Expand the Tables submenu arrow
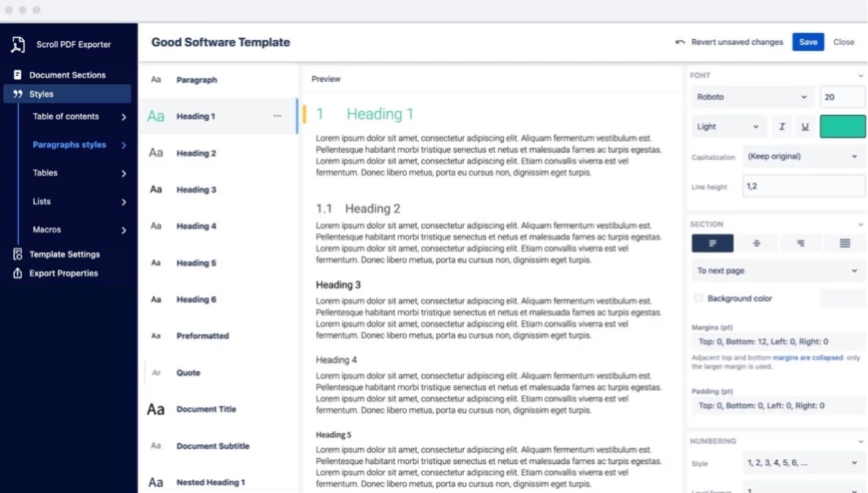 click(x=124, y=174)
